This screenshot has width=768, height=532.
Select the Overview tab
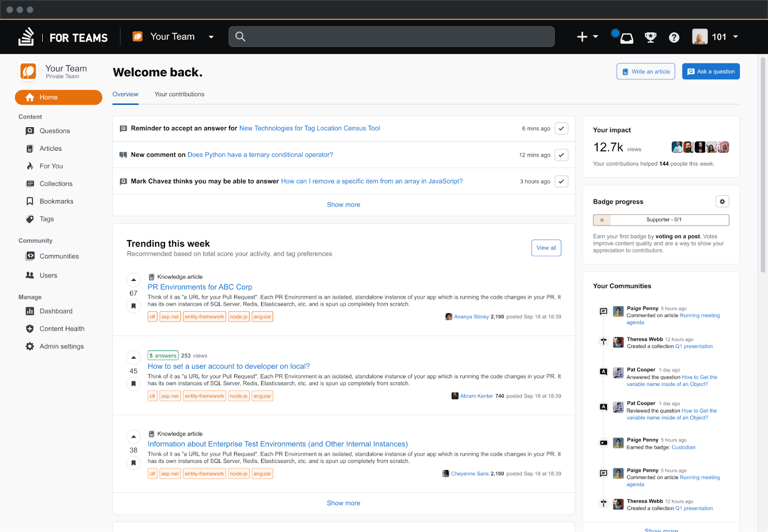[x=125, y=94]
